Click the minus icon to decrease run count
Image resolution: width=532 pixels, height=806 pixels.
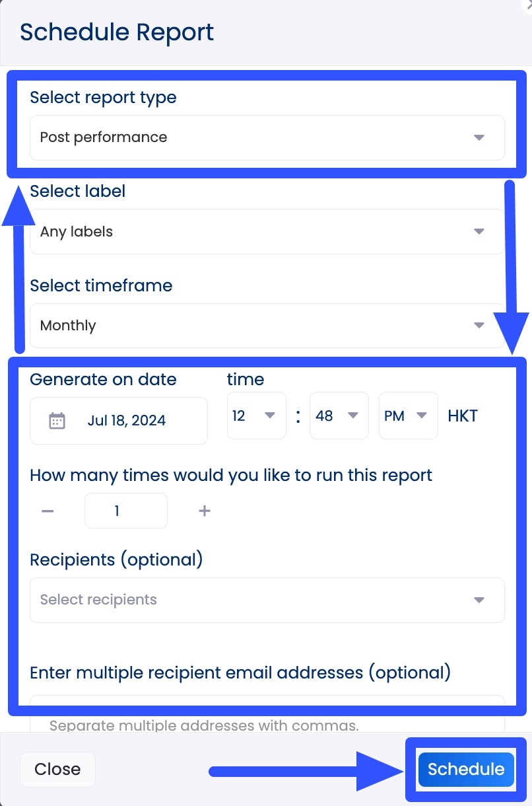coord(47,510)
